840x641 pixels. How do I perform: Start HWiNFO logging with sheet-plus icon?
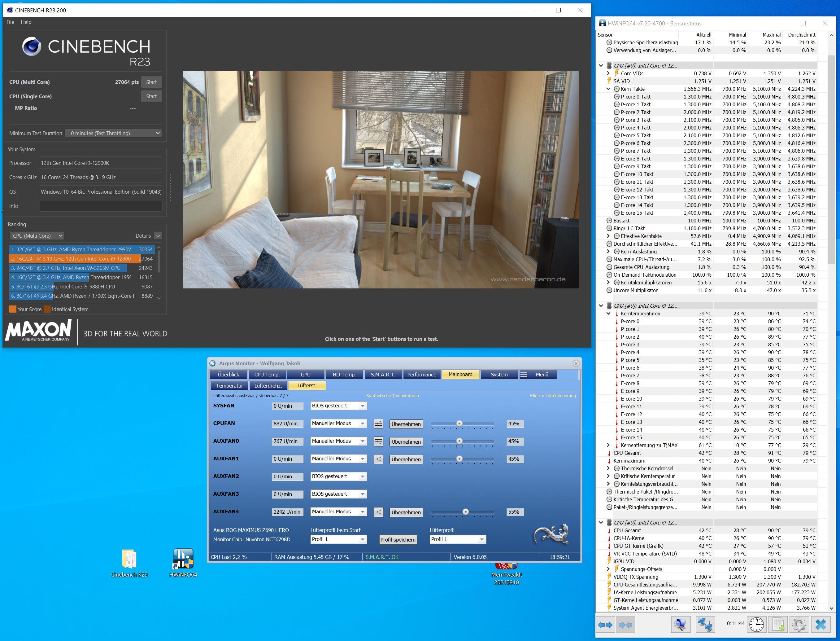click(x=778, y=625)
